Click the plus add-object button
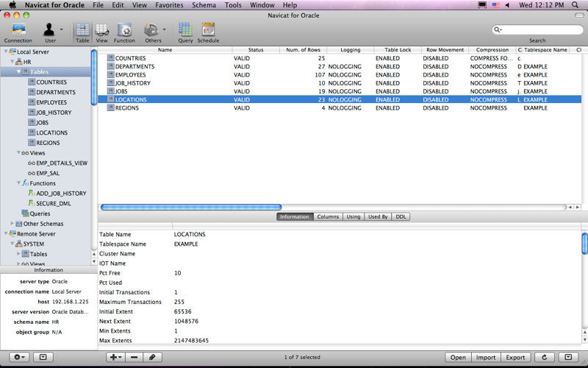 (x=116, y=357)
